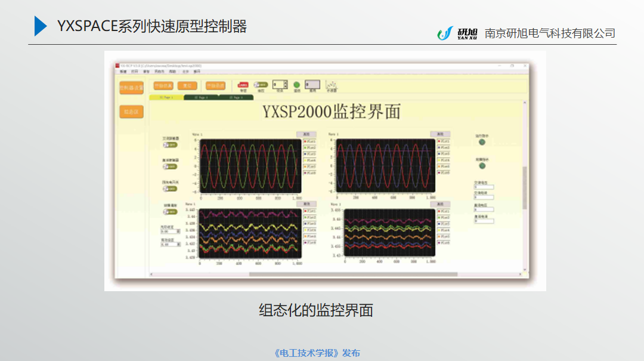The width and height of the screenshot is (644, 361).
Task: Click the 组态化的监控界面 caption text
Action: (316, 310)
